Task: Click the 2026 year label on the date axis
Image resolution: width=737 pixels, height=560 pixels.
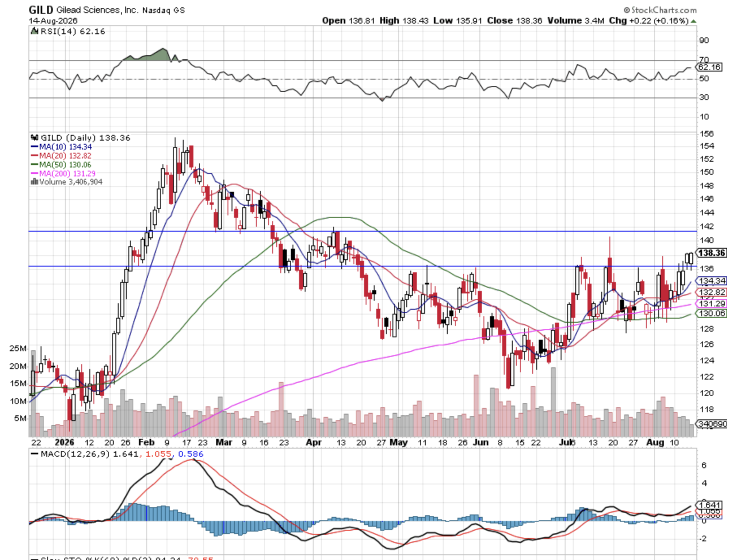Action: pyautogui.click(x=65, y=442)
